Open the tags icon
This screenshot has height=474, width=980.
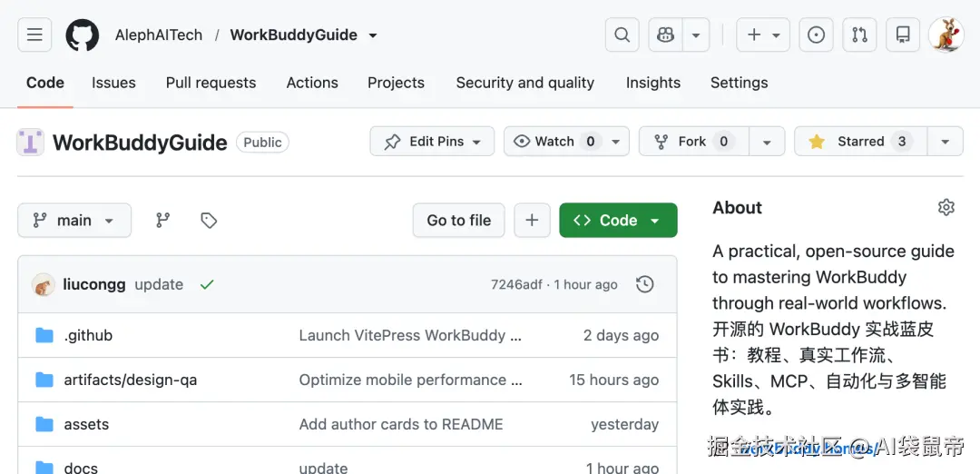point(209,220)
